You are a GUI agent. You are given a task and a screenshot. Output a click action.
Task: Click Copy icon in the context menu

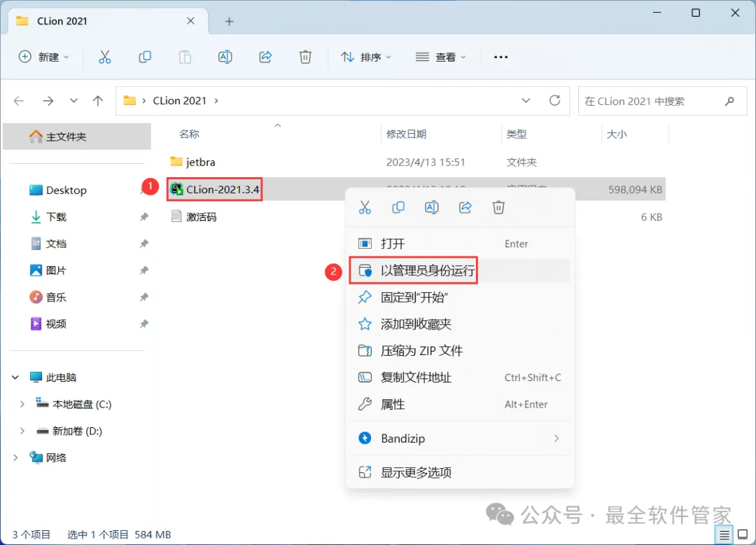[x=398, y=207]
